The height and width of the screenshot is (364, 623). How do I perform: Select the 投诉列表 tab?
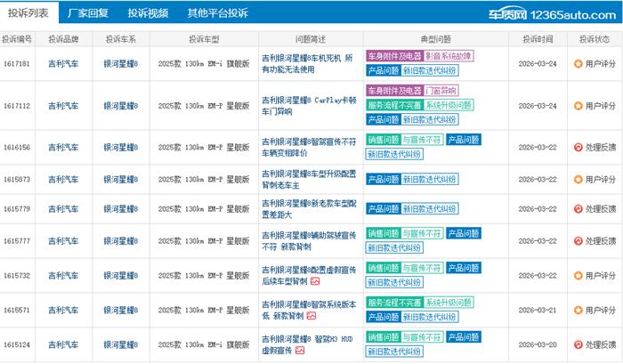[x=28, y=13]
